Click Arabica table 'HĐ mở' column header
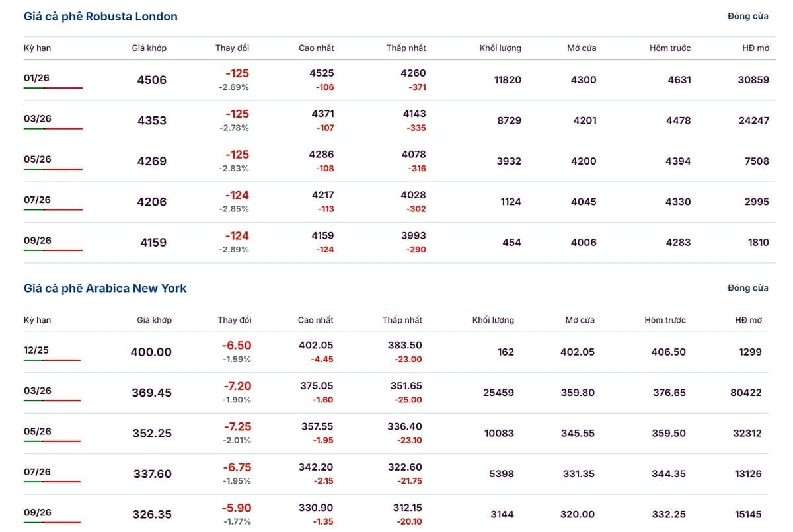Image resolution: width=793 pixels, height=532 pixels. 748,321
